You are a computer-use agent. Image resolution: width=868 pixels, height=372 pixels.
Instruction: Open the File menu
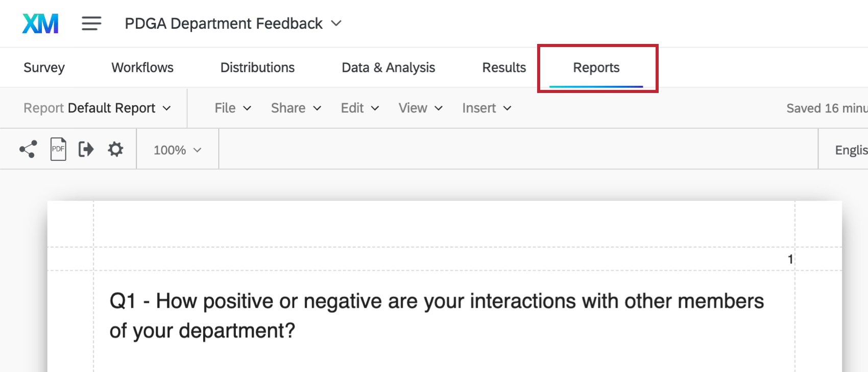(233, 108)
